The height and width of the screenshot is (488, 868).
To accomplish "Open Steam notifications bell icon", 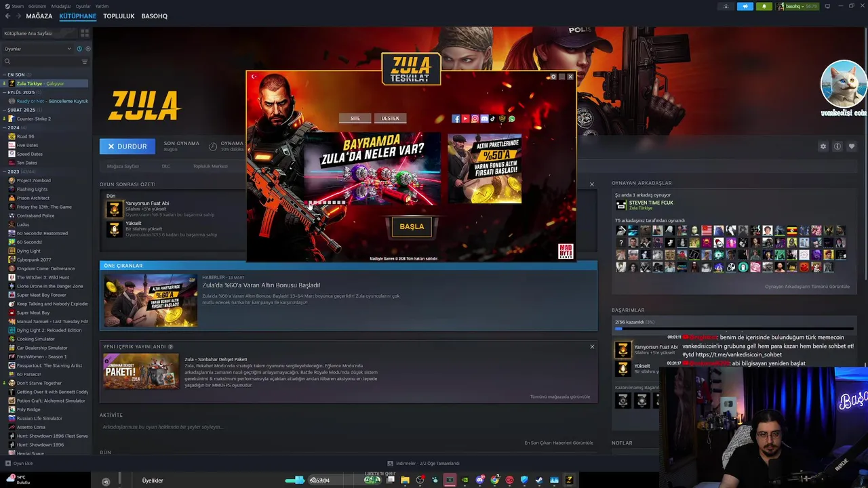I will coord(764,6).
